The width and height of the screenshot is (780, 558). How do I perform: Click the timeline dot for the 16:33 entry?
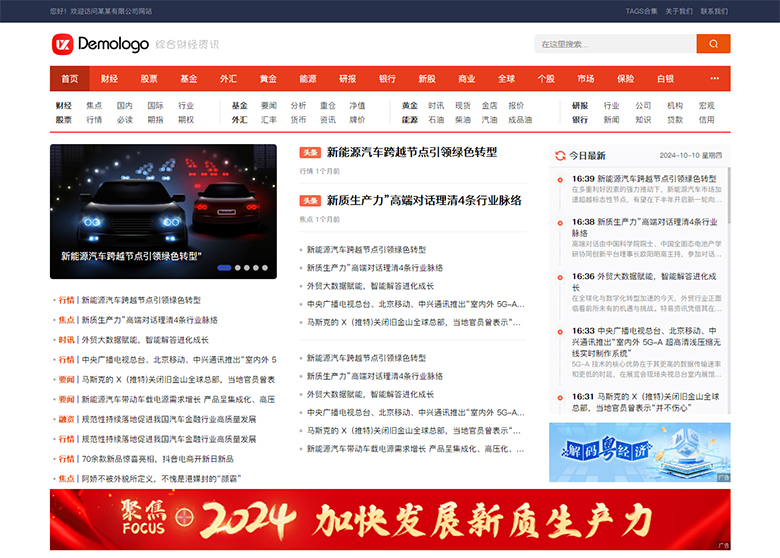coord(560,330)
